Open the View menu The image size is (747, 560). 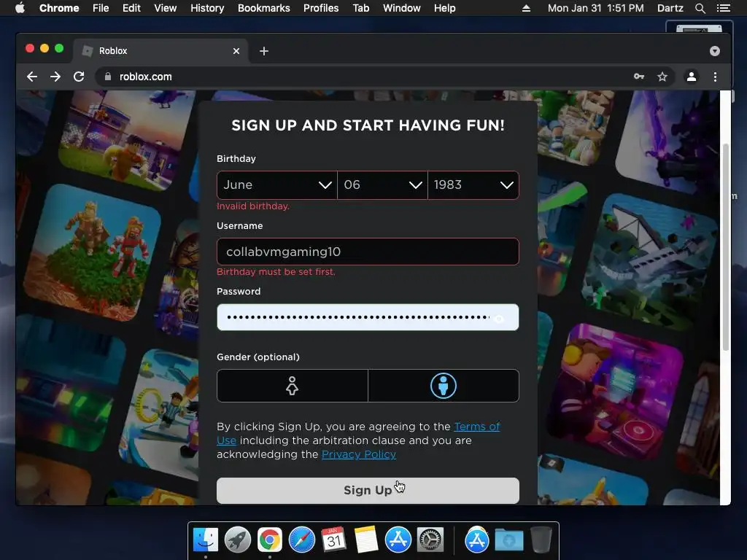(166, 8)
